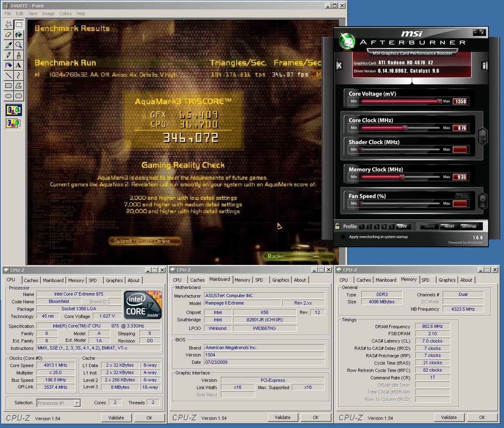Screen dimensions: 504x428
Task: Pick the Text tool in Paint
Action: coord(19,65)
